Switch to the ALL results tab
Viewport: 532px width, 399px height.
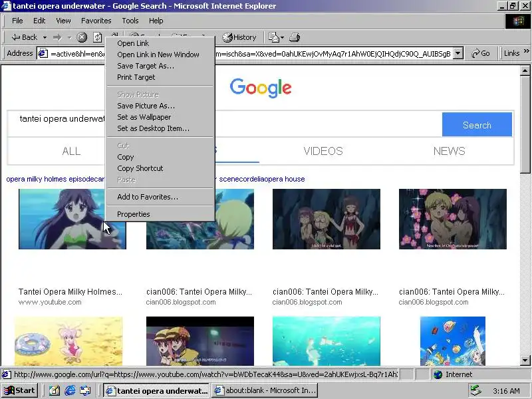click(71, 151)
